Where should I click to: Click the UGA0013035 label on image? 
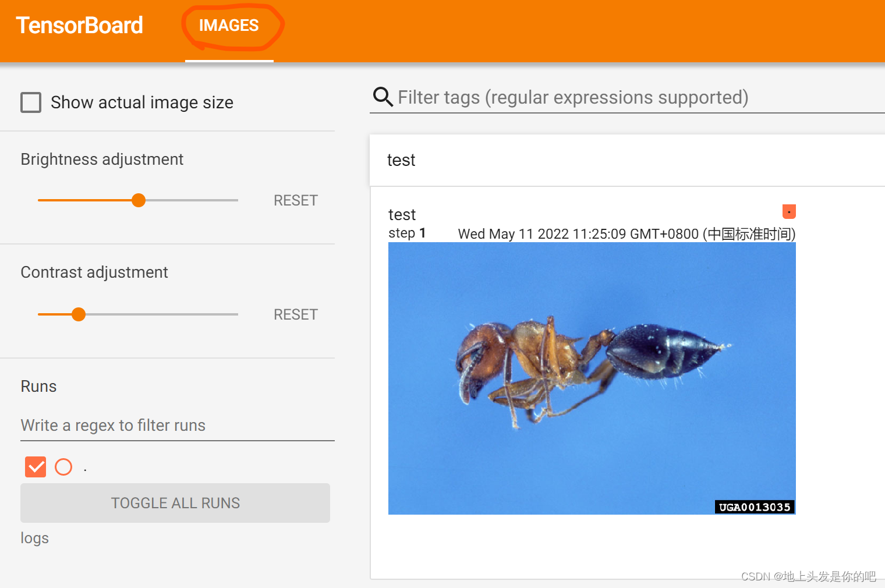tap(755, 507)
